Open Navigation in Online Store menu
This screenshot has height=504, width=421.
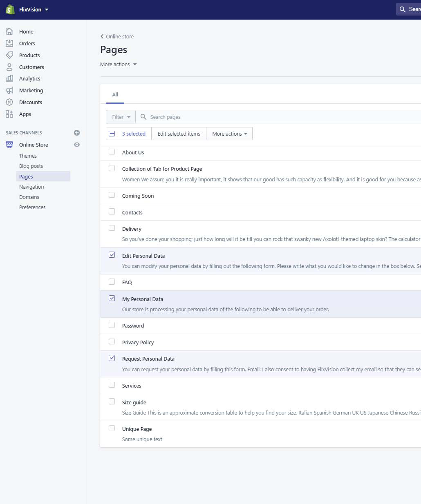point(31,187)
